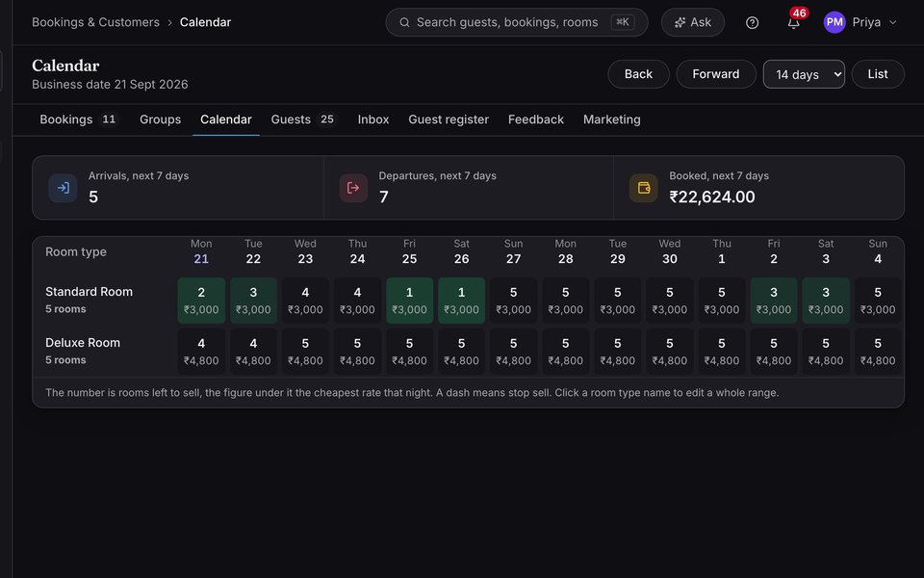This screenshot has height=578, width=924.
Task: Switch to the Groups tab
Action: 161,119
